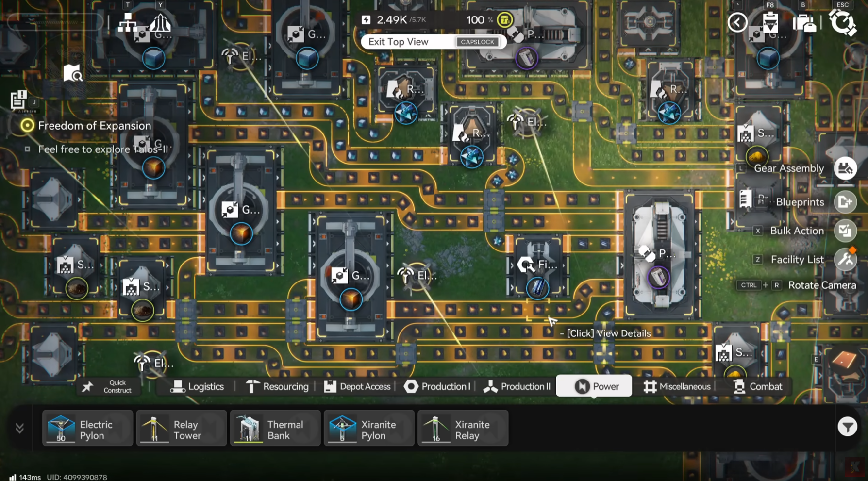Screen dimensions: 868x481
Task: Click the Freedom of Expansion quest title
Action: point(95,126)
